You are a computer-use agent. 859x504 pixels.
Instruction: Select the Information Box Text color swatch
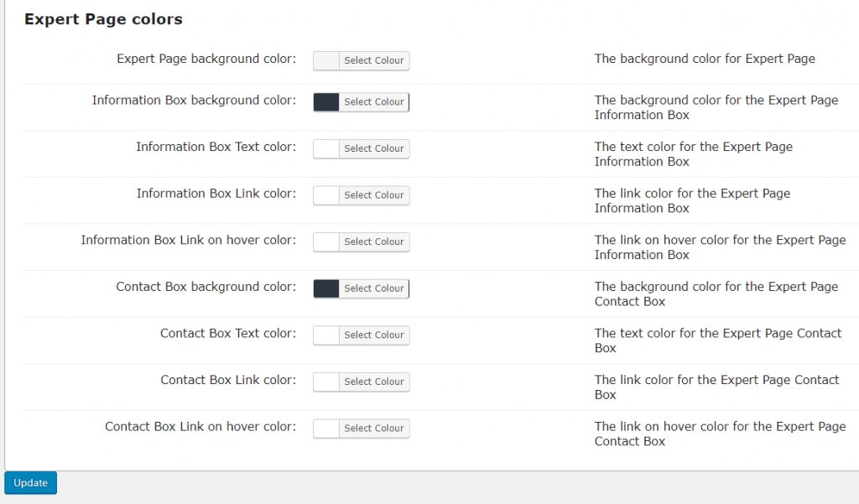(x=326, y=148)
